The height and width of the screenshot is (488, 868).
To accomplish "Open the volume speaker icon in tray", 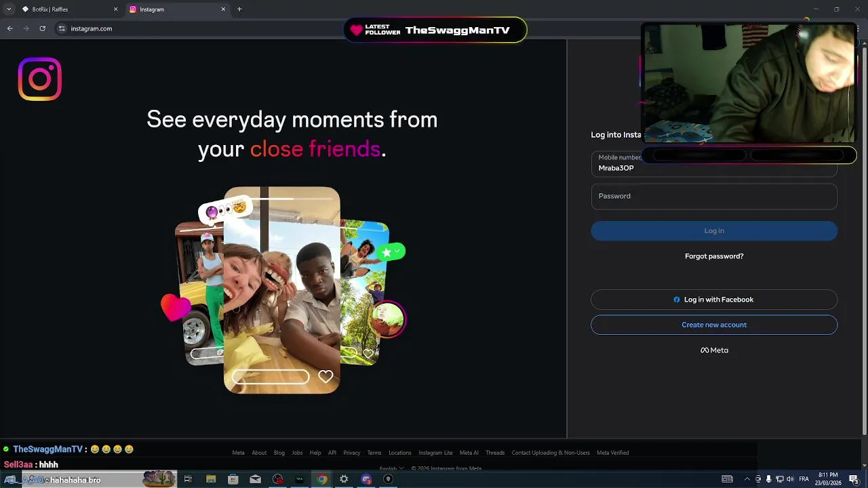I will [x=790, y=479].
